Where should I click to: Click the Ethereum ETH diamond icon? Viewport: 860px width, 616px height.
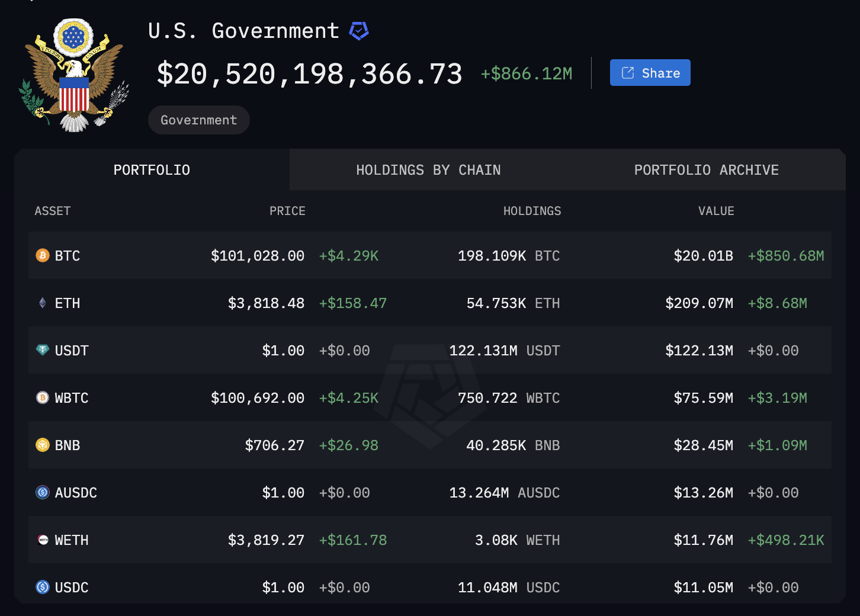tap(43, 303)
